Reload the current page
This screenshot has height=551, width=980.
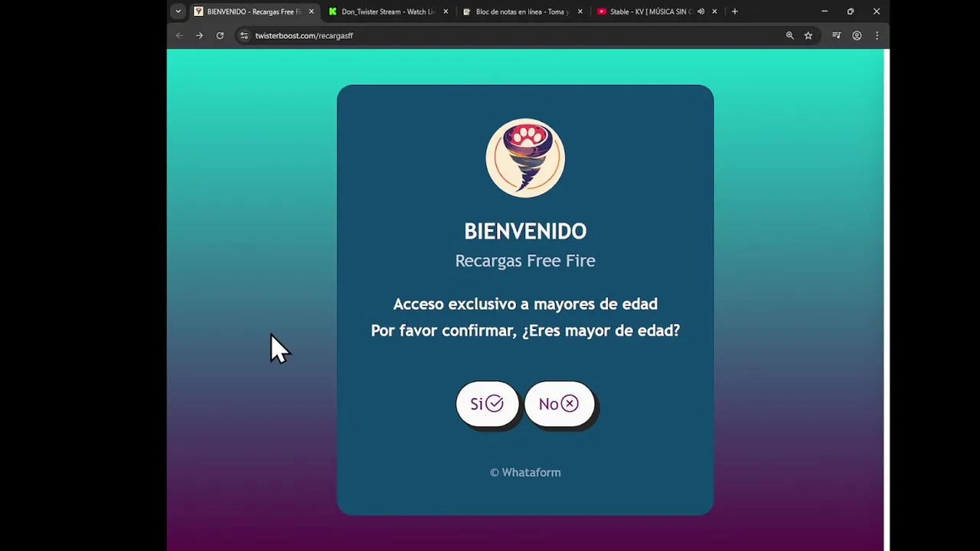(220, 35)
